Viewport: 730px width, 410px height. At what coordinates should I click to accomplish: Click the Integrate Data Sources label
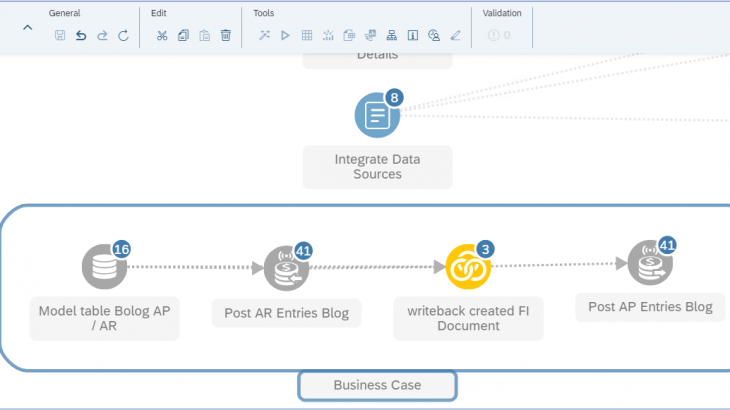click(378, 167)
